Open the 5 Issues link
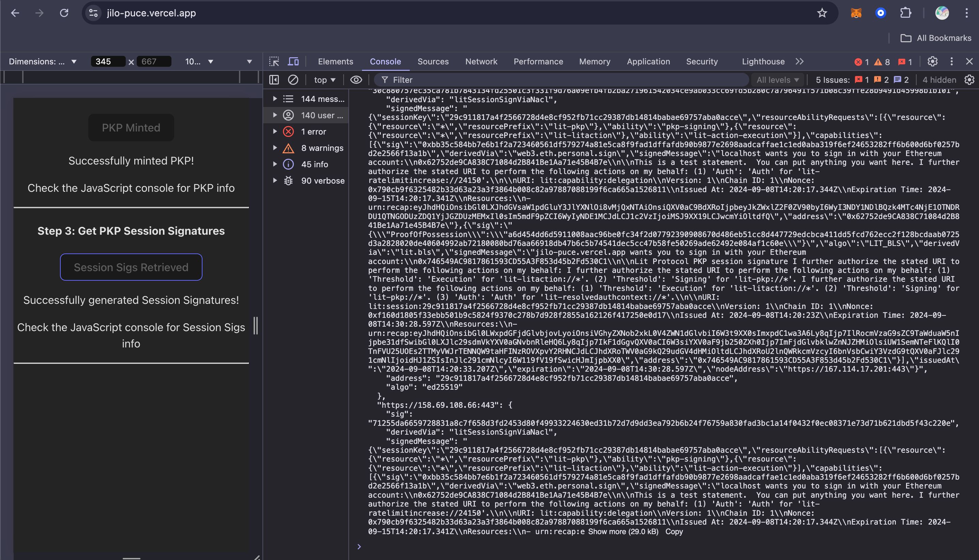Image resolution: width=979 pixels, height=560 pixels. (862, 80)
